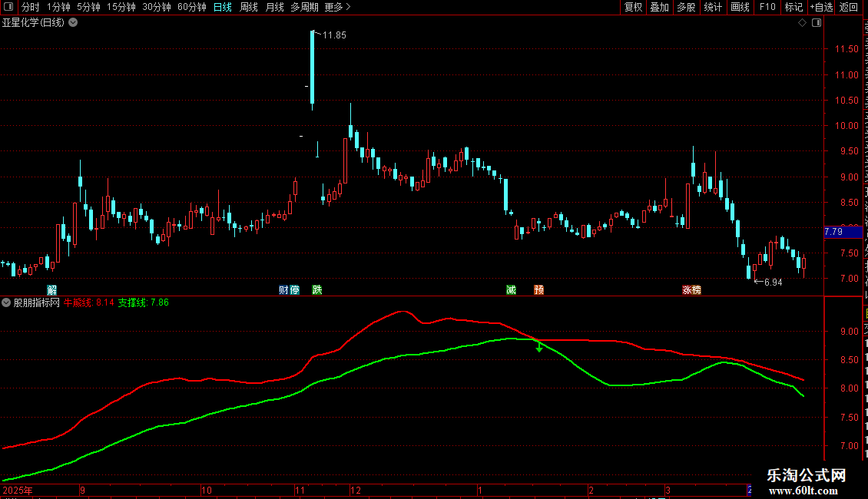Click the 预 event marker badge
The height and width of the screenshot is (499, 868).
tap(538, 290)
